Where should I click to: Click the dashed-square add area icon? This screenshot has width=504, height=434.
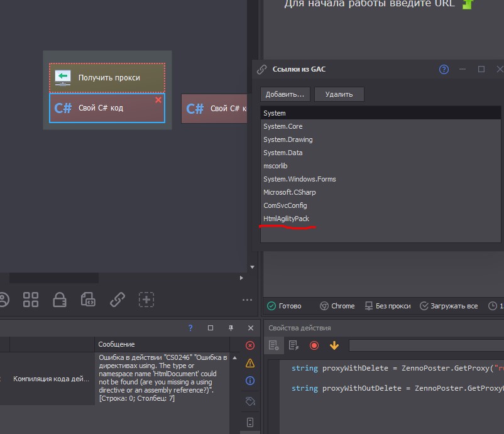pos(146,300)
